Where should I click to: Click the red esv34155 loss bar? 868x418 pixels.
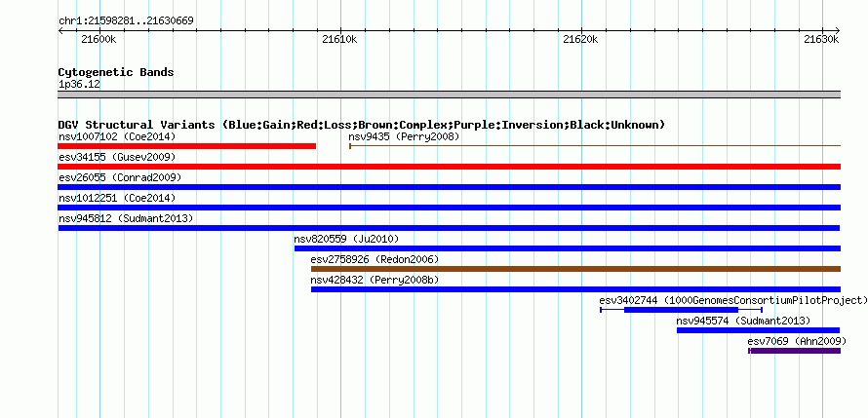point(449,167)
